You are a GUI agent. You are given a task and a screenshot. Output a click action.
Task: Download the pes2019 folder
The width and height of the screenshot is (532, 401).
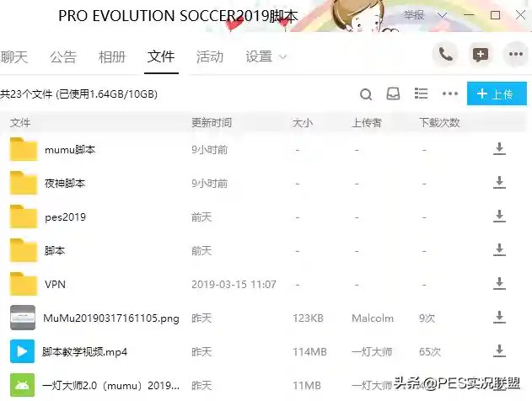[499, 216]
